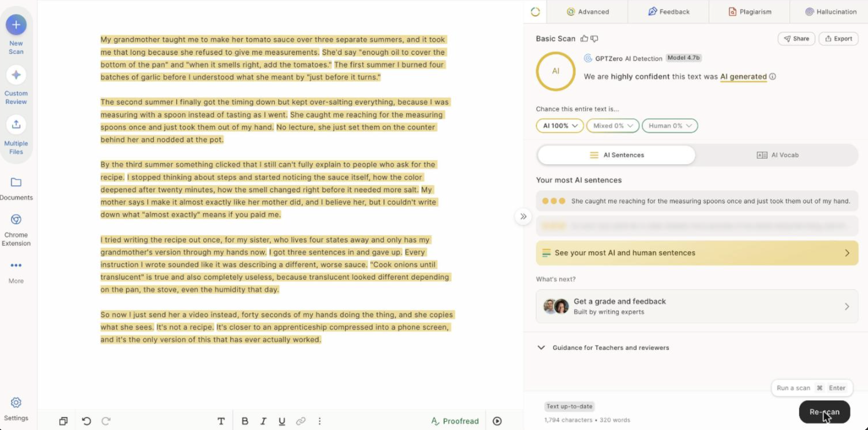Click the play button in the editor toolbar
This screenshot has height=430, width=868.
(497, 421)
